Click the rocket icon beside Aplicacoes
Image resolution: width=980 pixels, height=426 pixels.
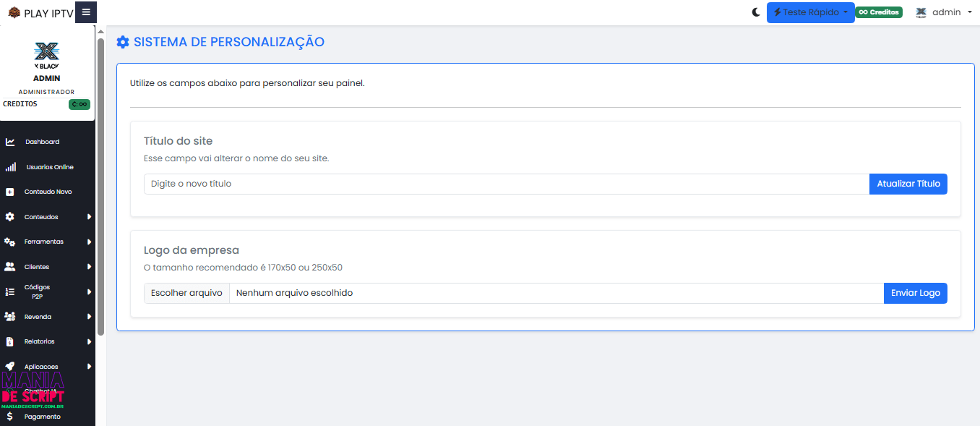pyautogui.click(x=9, y=367)
